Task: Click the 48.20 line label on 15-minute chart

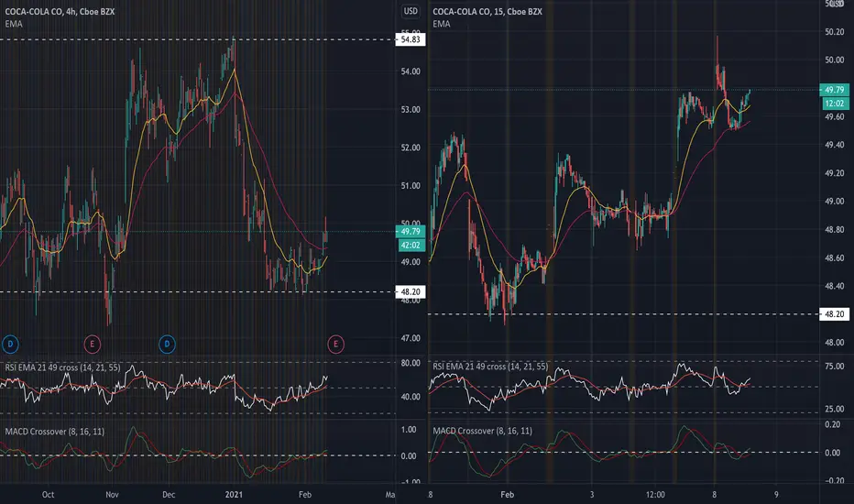Action: tap(835, 314)
